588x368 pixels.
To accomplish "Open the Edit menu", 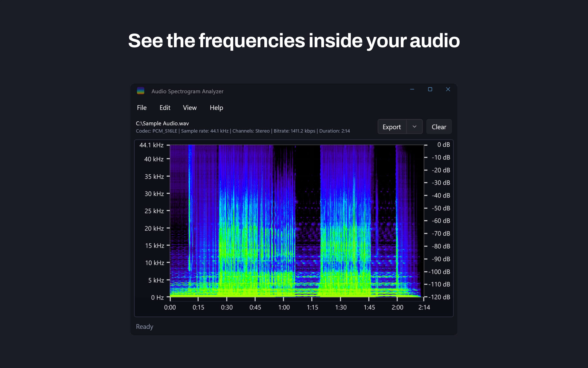I will pos(165,108).
